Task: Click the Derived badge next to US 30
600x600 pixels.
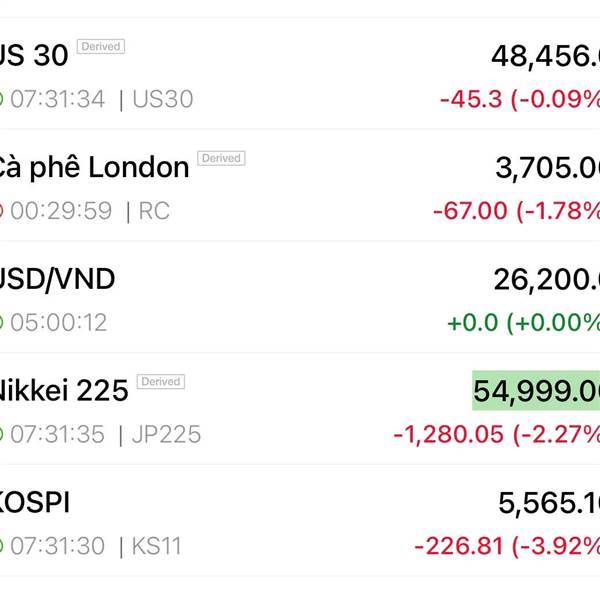Action: [101, 46]
